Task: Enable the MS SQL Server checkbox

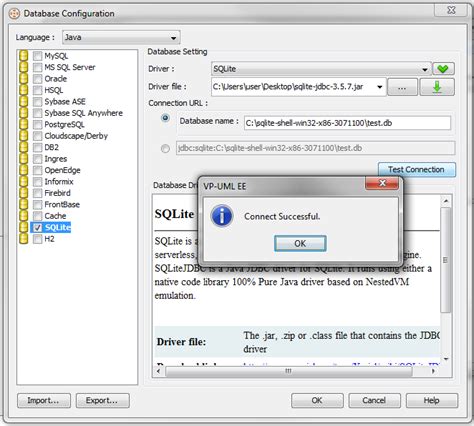Action: click(x=37, y=67)
